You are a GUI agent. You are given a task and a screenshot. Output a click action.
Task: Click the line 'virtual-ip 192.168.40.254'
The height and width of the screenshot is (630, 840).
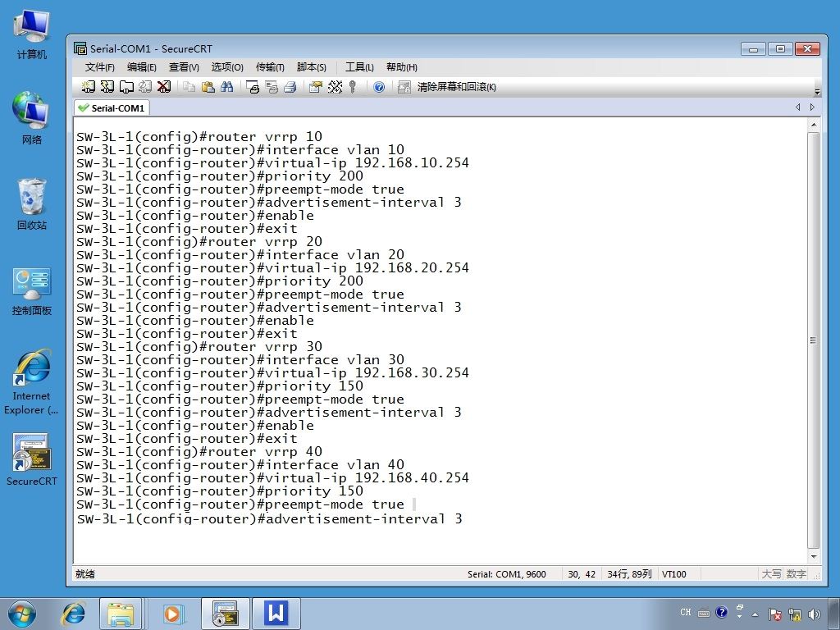pos(272,478)
